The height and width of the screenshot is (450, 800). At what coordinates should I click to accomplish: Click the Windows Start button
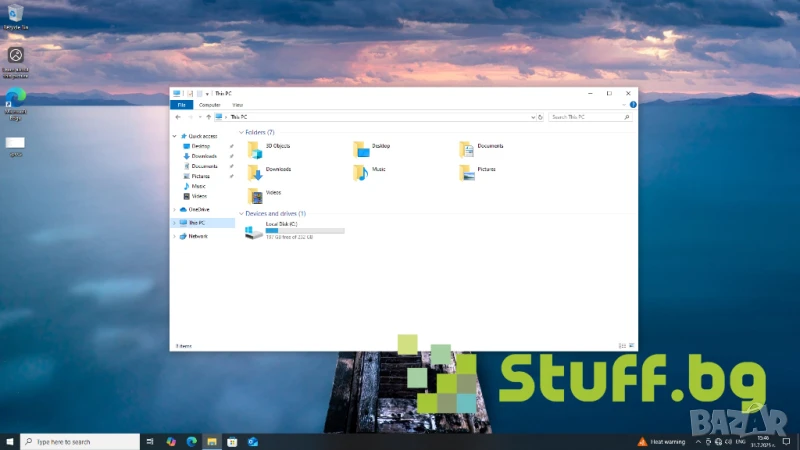point(10,441)
